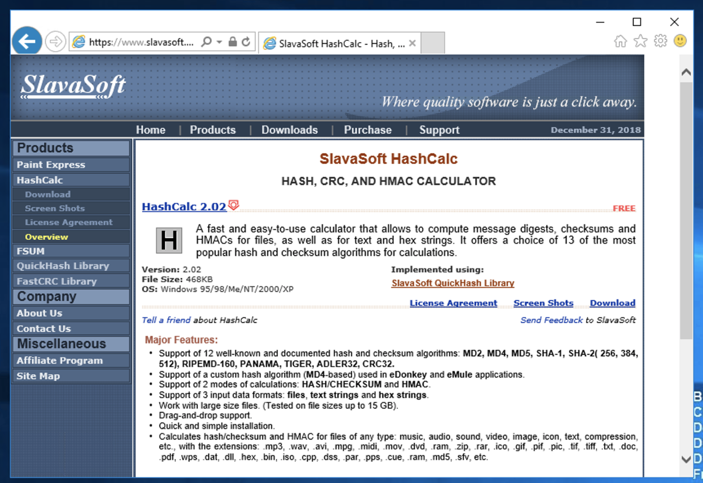Click the IE page icon in address bar

pyautogui.click(x=79, y=42)
